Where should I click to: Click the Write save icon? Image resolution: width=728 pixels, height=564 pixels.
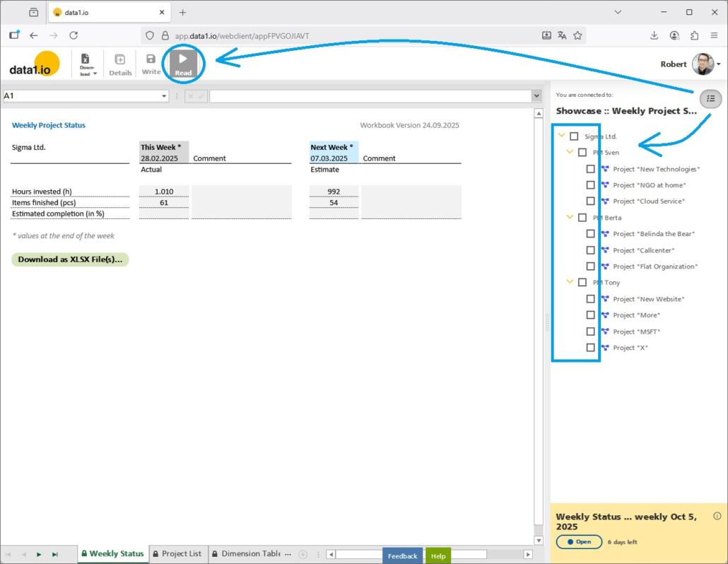pyautogui.click(x=151, y=63)
